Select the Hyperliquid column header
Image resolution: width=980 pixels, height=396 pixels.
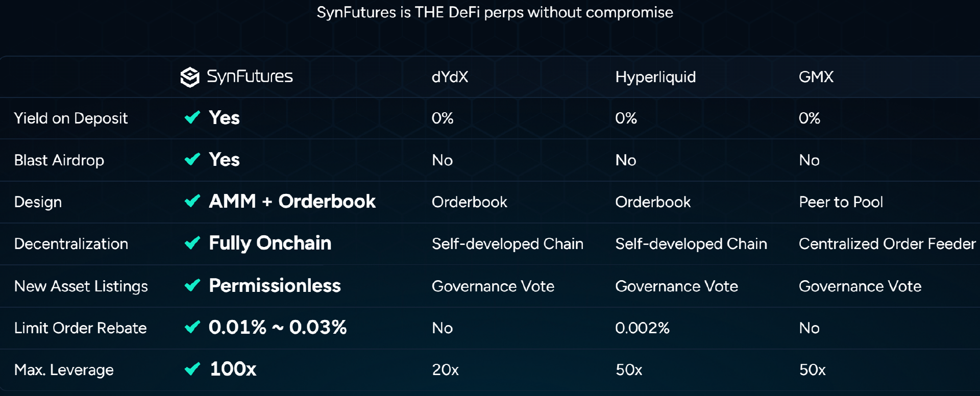click(x=655, y=77)
